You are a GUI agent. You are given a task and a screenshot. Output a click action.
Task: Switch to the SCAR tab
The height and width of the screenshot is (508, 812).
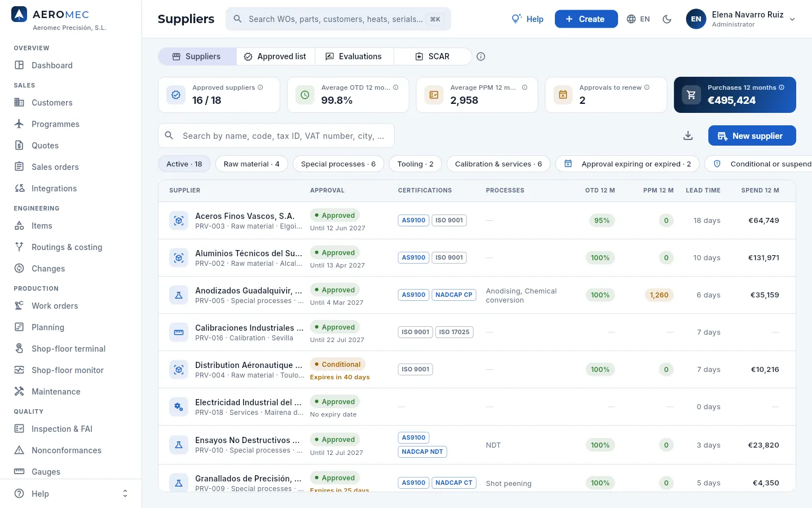tap(433, 56)
